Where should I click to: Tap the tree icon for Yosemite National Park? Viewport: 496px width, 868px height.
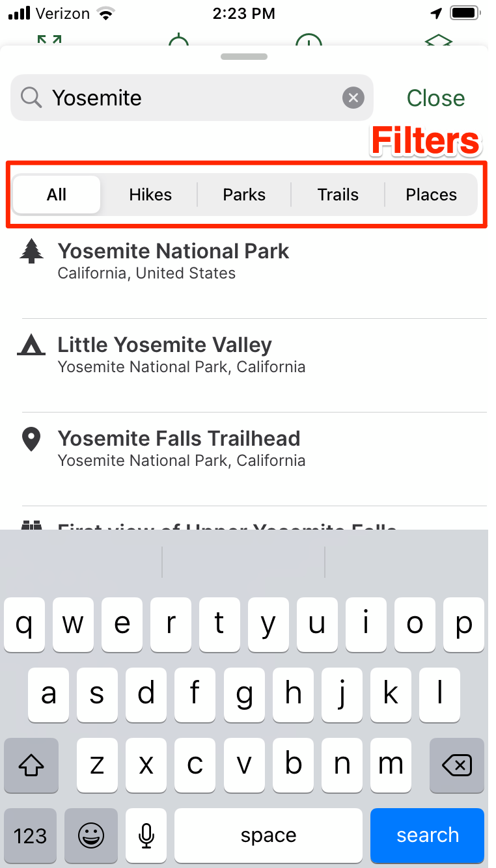31,251
